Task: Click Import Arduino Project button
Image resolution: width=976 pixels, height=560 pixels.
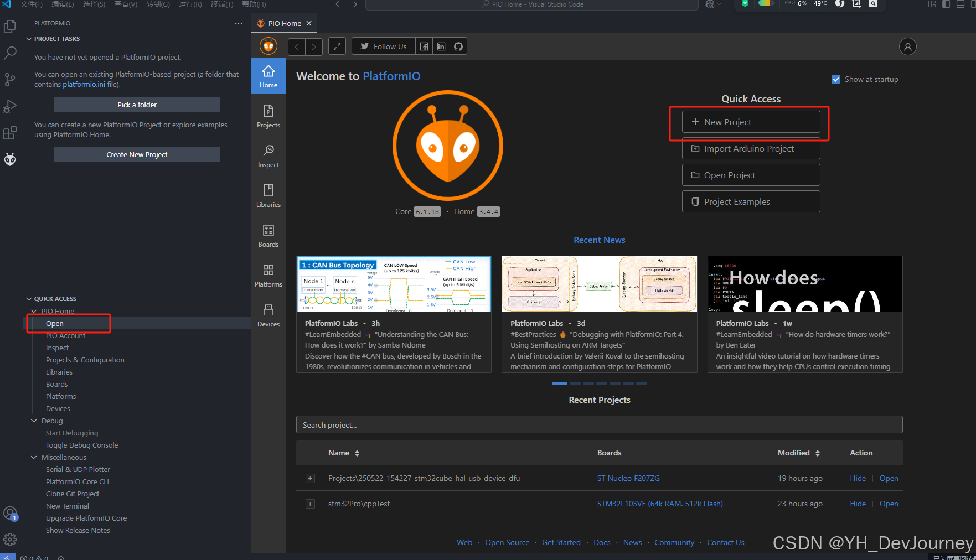Action: (x=751, y=148)
